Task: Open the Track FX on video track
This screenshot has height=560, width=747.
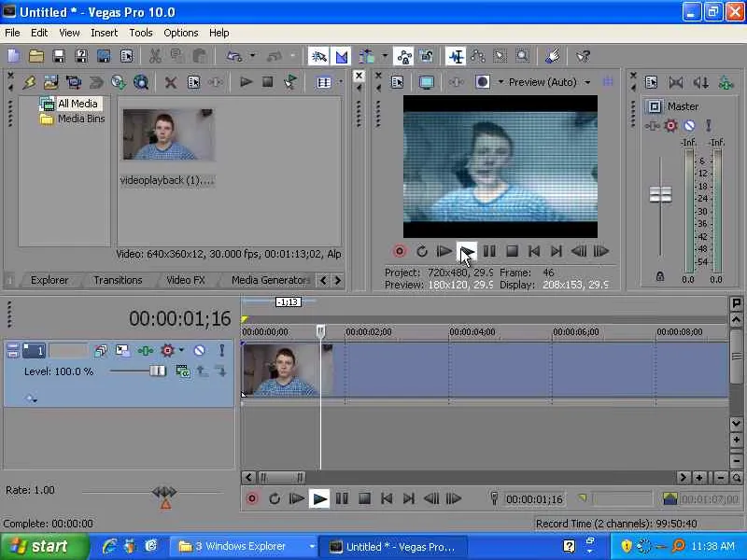Action: [145, 351]
